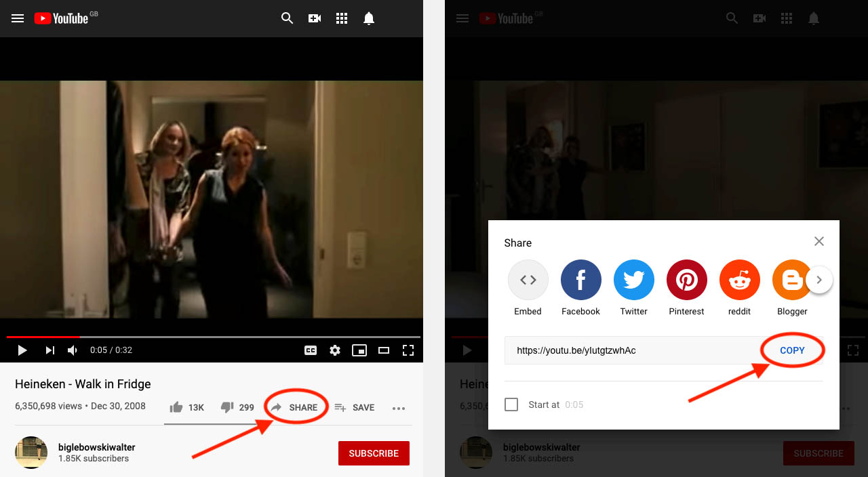Click the SHARE button under the video
The height and width of the screenshot is (477, 868).
tap(294, 407)
